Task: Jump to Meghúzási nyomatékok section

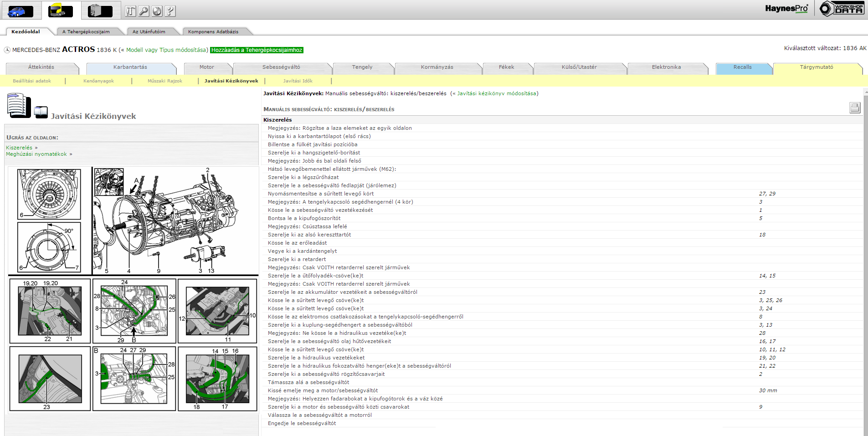Action: pos(36,154)
